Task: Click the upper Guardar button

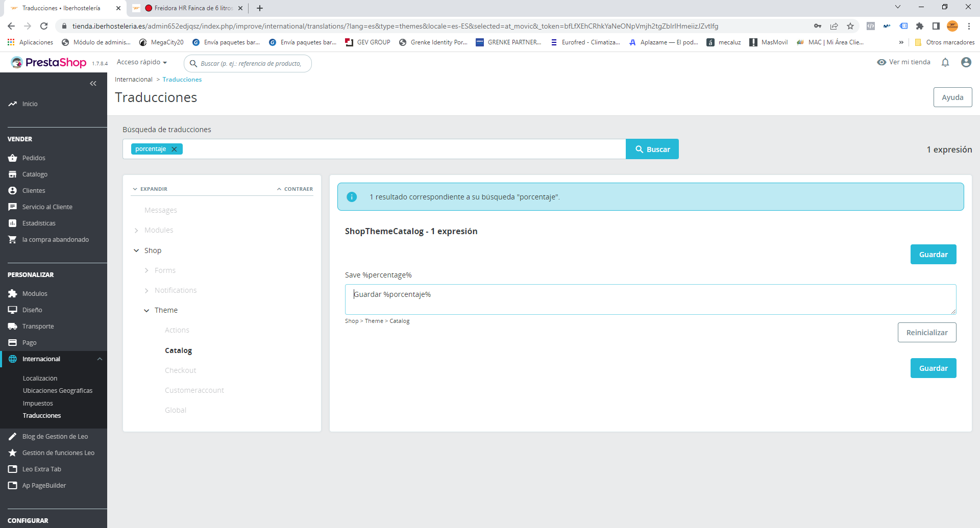Action: pos(933,255)
